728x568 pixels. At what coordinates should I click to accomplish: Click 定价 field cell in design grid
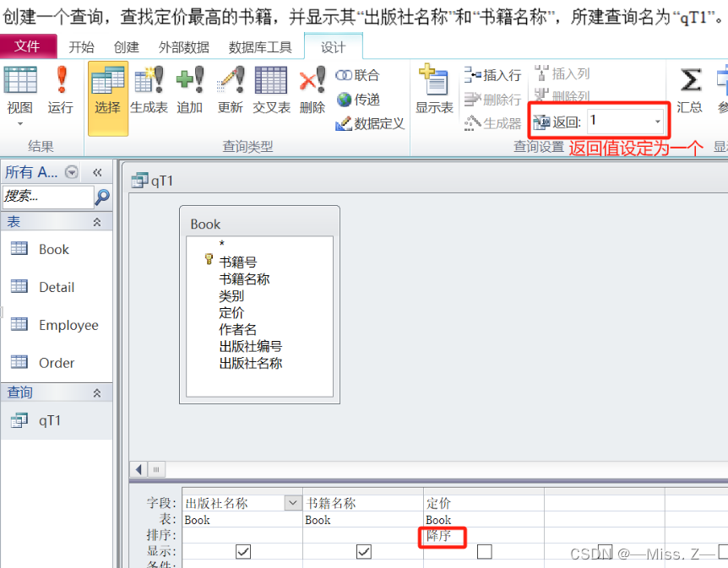483,503
